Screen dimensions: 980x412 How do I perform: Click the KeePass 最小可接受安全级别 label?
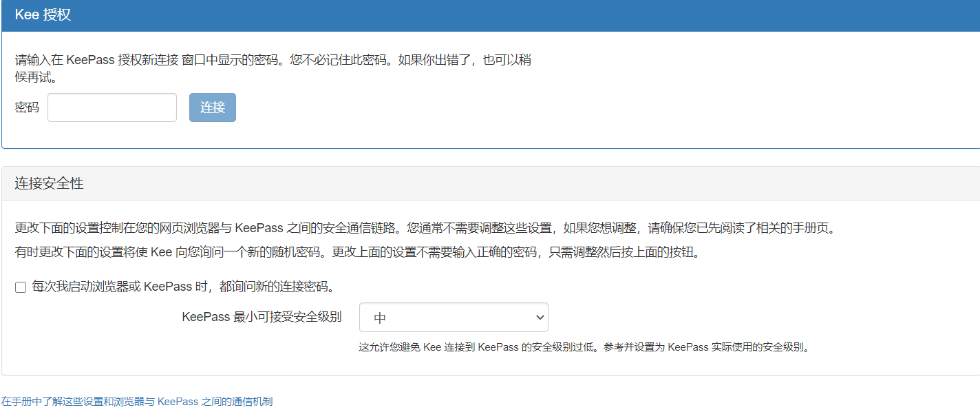(262, 317)
